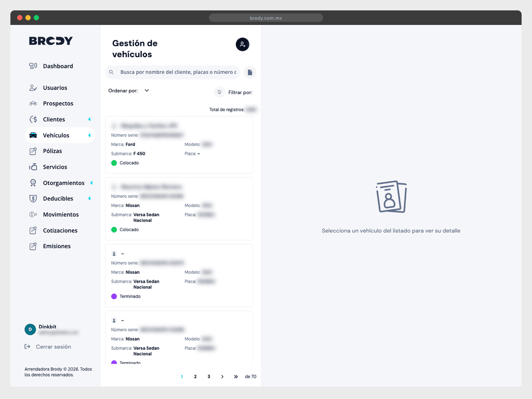Click the Prospectos sidebar icon
This screenshot has height=399, width=532.
pyautogui.click(x=33, y=103)
